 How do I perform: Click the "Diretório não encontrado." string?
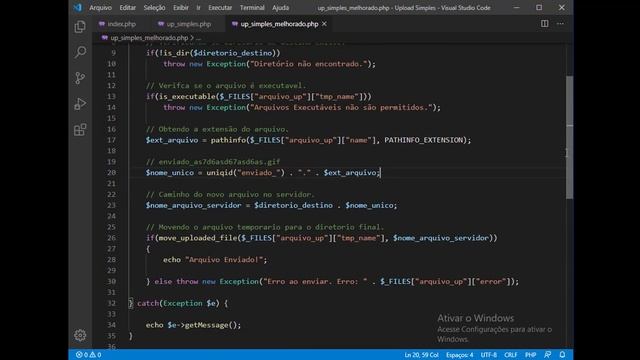308,64
